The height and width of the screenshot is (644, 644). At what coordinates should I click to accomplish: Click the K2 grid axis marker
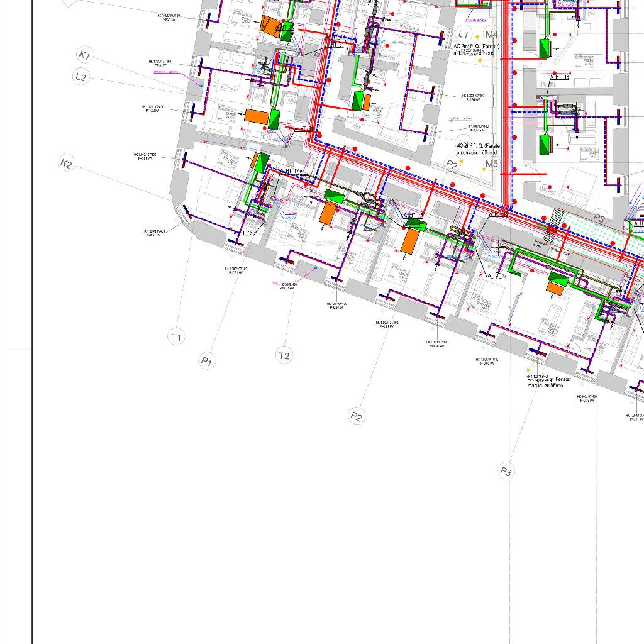(x=67, y=164)
